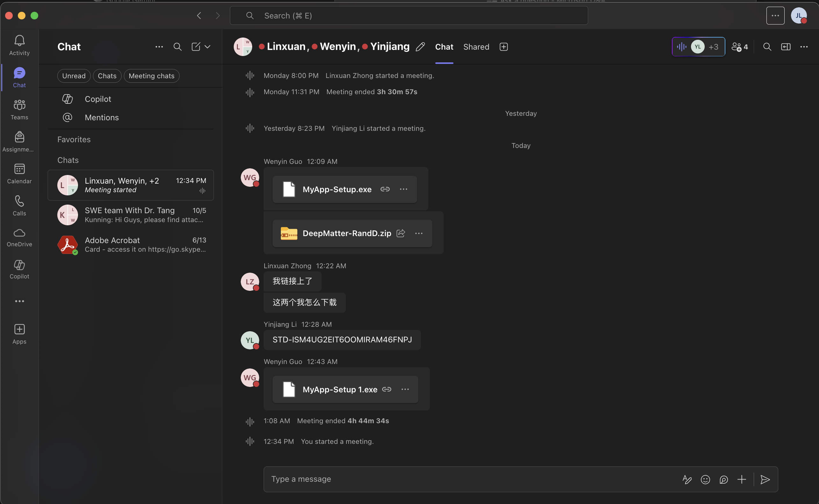Open more options for DeepMatter-RandD.zip

pyautogui.click(x=419, y=233)
